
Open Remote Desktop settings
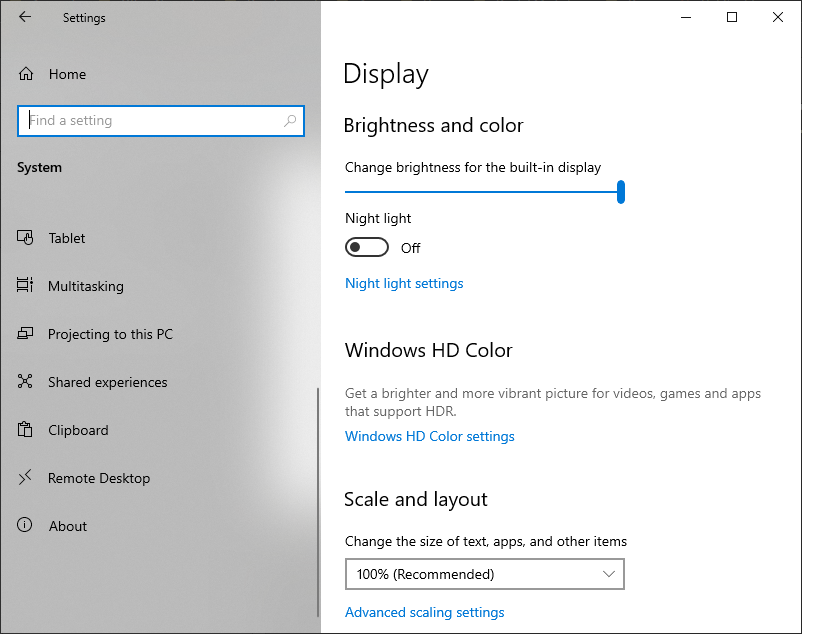coord(99,478)
